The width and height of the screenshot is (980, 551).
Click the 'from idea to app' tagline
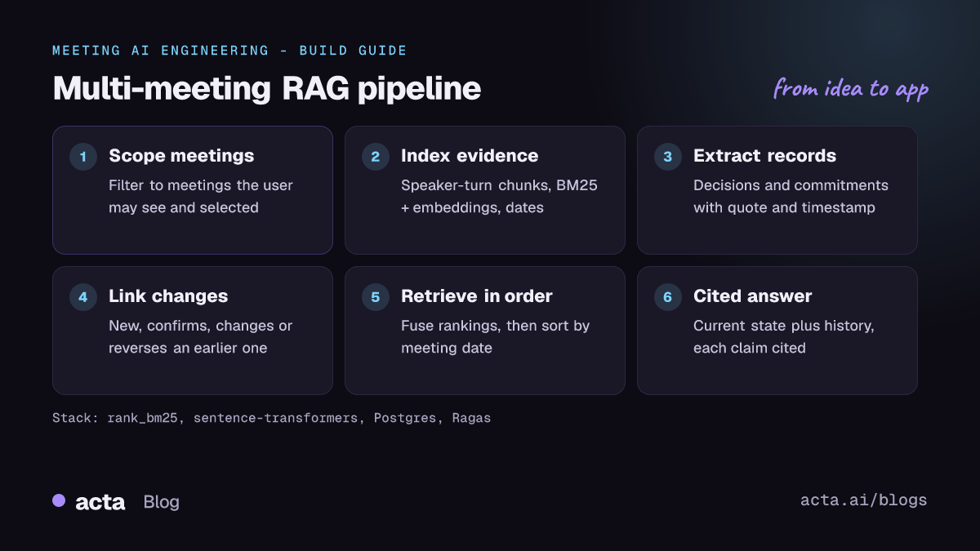[x=852, y=88]
